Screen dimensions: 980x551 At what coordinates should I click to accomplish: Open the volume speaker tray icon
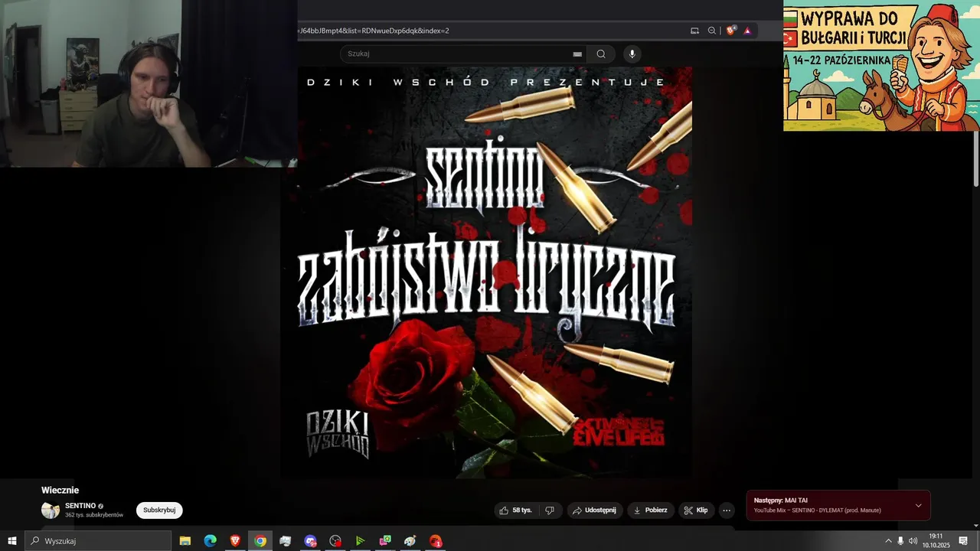[x=913, y=541]
